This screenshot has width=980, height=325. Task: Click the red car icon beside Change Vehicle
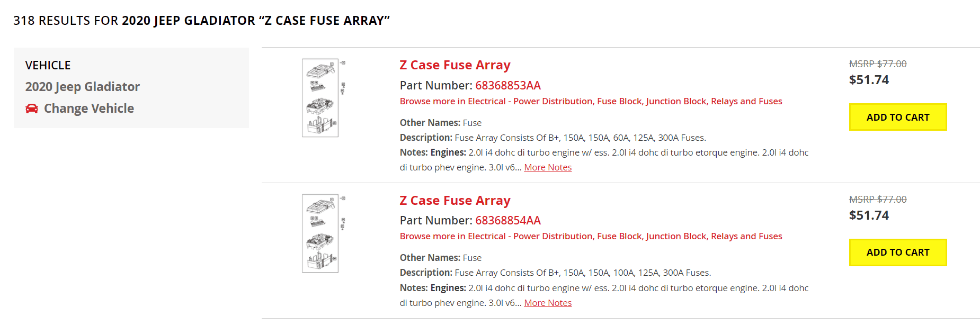coord(32,109)
